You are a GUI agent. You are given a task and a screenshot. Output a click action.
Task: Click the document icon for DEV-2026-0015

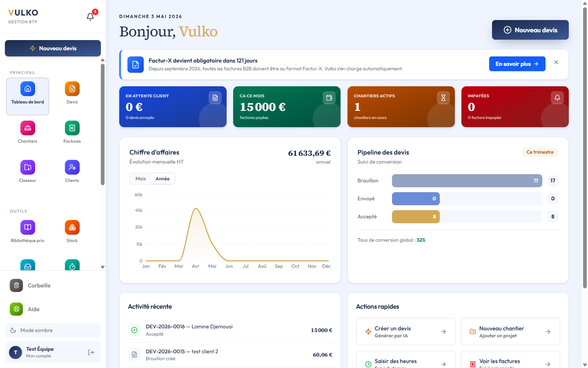134,355
